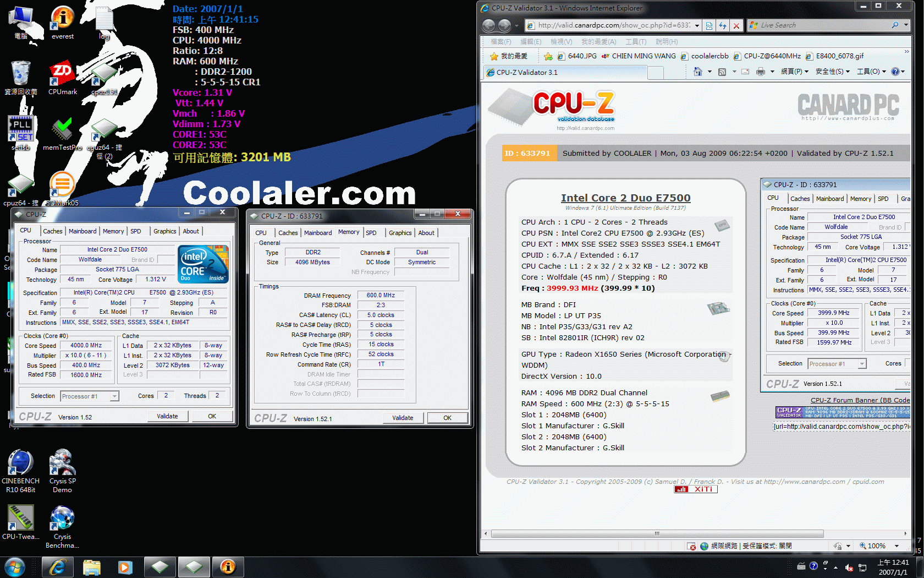Open the 工具(O) Tools dropdown menu
Screen dimensions: 924x578
click(871, 72)
